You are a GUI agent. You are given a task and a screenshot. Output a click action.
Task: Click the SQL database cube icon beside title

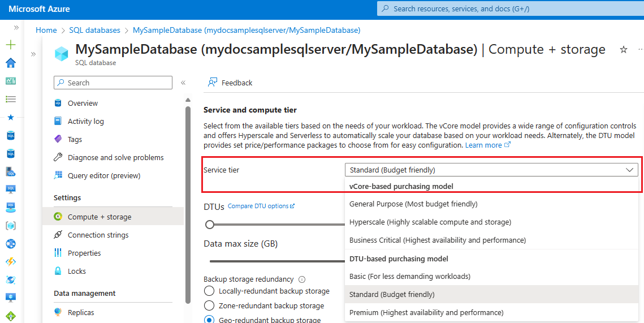tap(62, 53)
